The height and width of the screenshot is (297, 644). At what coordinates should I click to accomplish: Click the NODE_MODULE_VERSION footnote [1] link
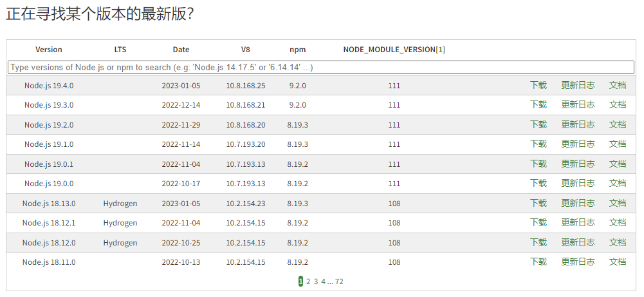tap(441, 50)
